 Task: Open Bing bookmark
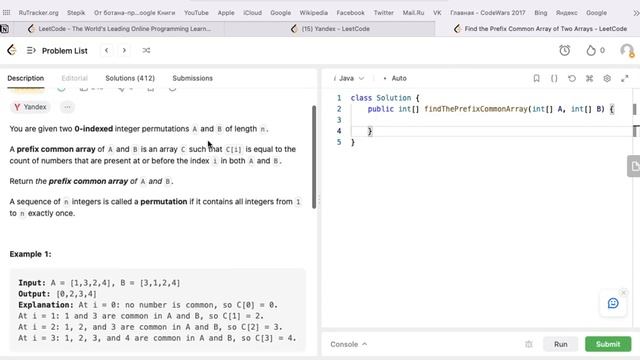point(540,13)
